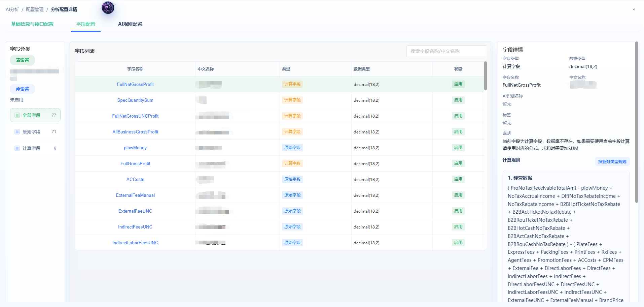644x307 pixels.
Task: Click 启用 status tag for FullGrossProfit
Action: coord(458,163)
